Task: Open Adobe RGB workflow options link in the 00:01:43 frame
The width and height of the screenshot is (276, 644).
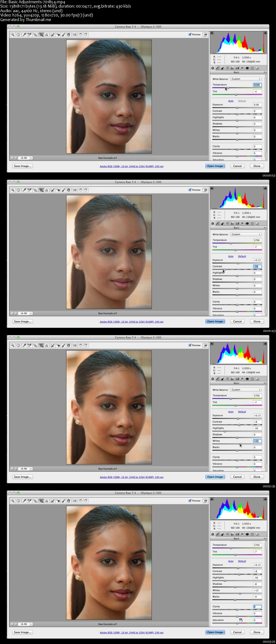Action: 132,322
